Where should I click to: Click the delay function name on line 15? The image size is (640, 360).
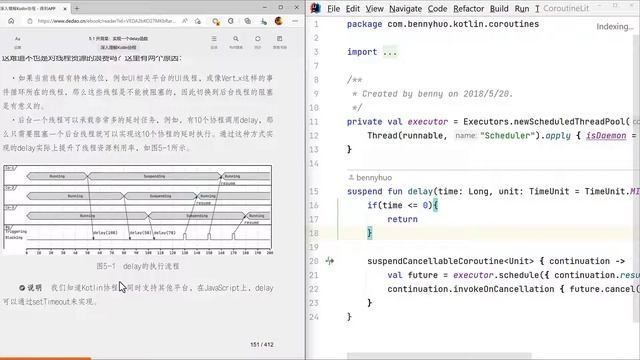(x=420, y=191)
